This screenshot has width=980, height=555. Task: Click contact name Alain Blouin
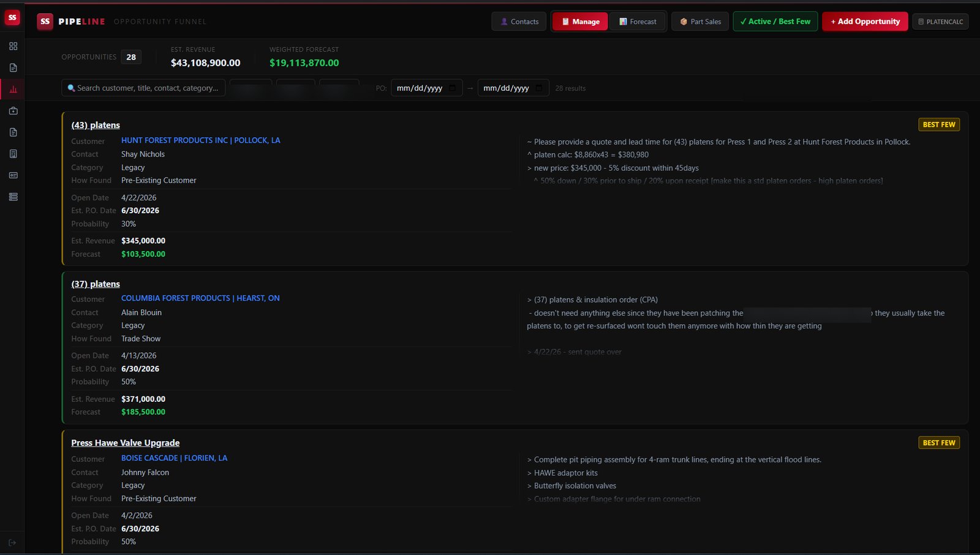click(x=141, y=312)
